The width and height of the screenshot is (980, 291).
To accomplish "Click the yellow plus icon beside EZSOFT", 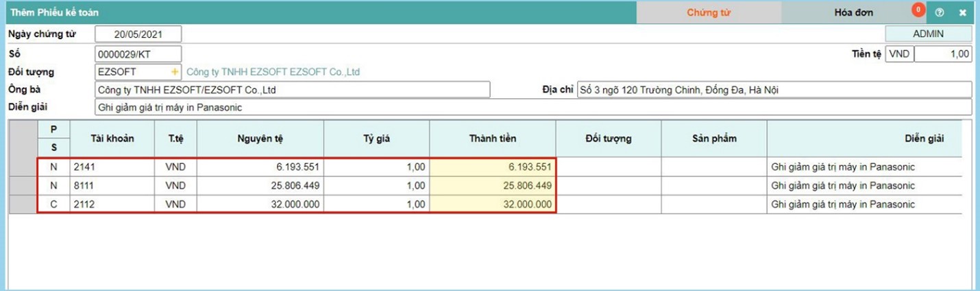I will pos(175,72).
